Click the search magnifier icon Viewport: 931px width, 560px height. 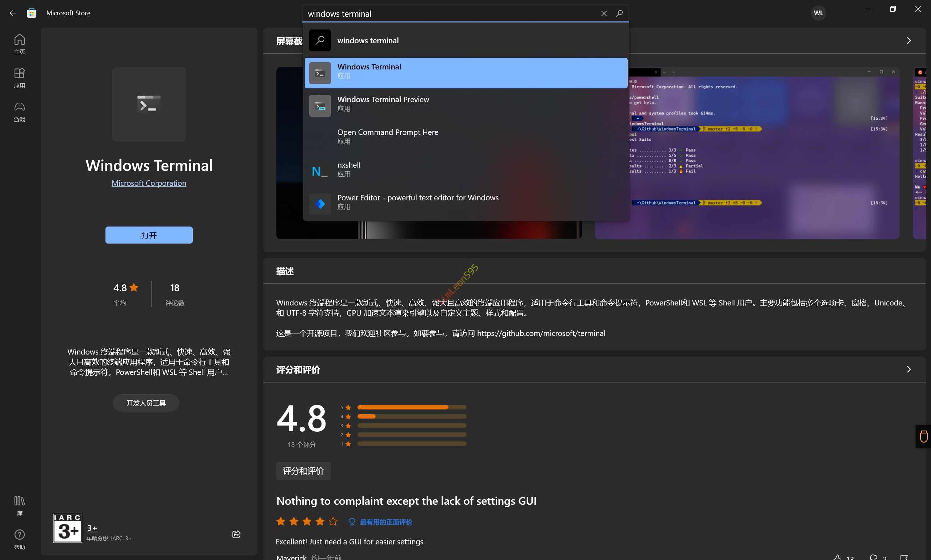tap(619, 13)
